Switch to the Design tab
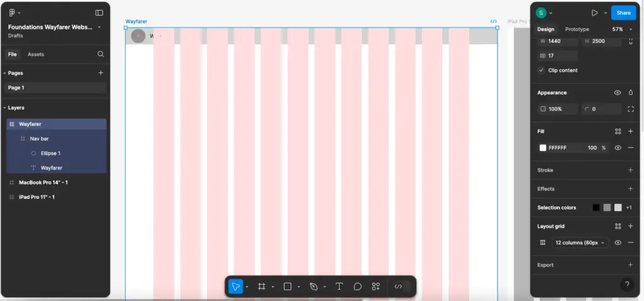Screen dimensions: 644x301 [545, 29]
